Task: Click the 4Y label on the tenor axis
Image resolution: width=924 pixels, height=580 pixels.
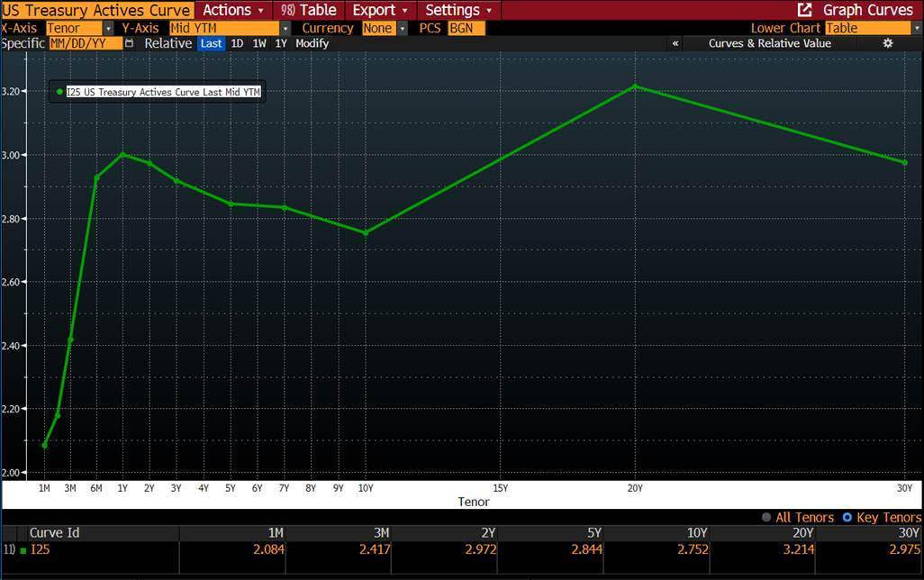Action: (204, 488)
